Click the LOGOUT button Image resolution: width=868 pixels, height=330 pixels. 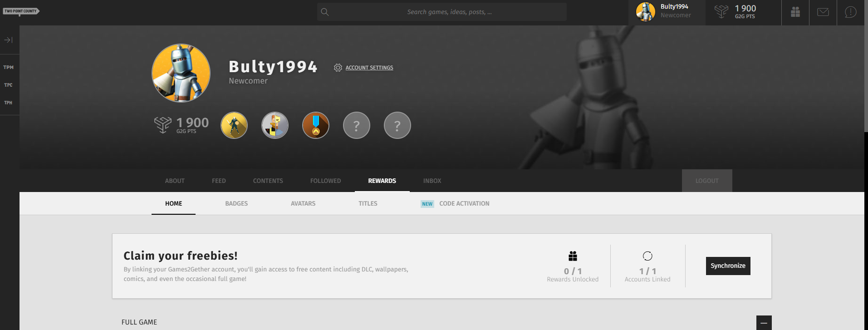(707, 181)
